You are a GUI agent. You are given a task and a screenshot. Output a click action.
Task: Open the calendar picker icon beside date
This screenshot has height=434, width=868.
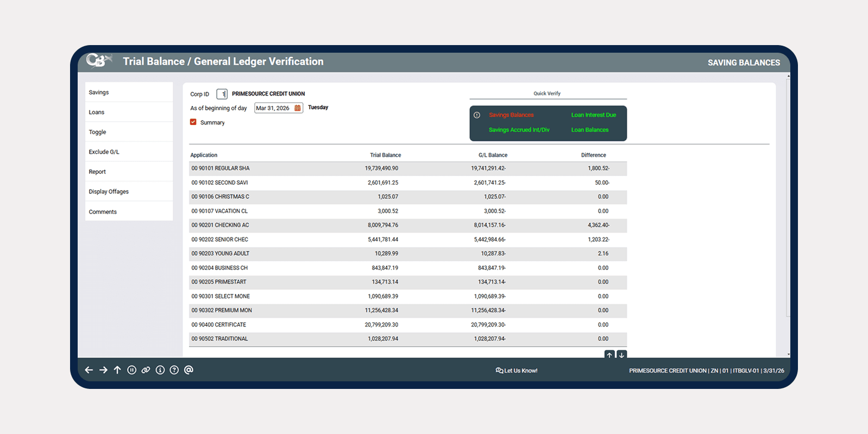pos(297,108)
